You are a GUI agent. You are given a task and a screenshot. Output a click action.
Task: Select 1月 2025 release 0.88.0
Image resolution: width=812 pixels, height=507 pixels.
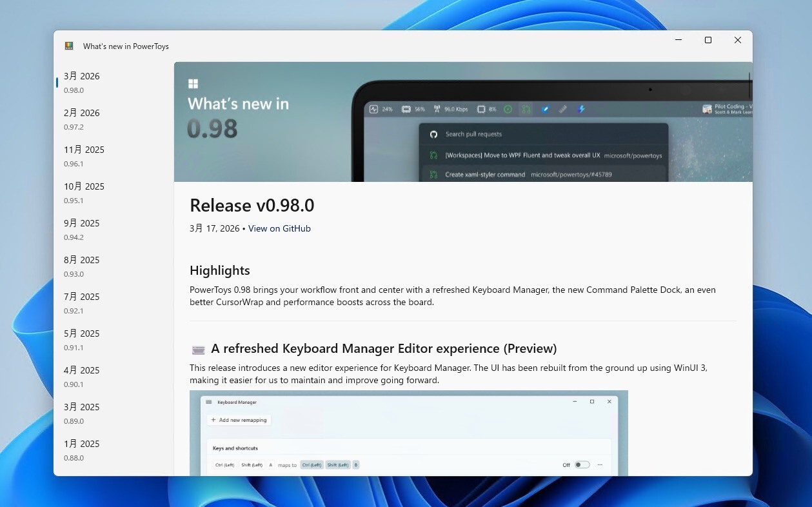point(114,450)
